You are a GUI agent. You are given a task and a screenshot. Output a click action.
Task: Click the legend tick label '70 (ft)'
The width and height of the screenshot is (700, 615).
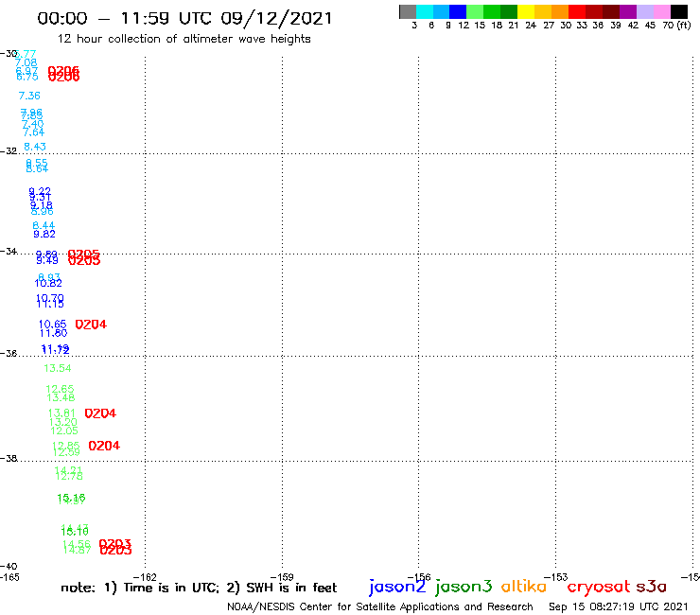676,26
